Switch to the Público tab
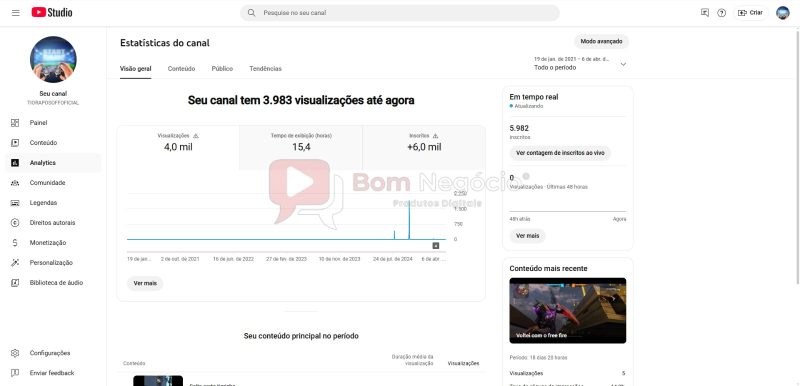Image resolution: width=800 pixels, height=386 pixels. (222, 68)
